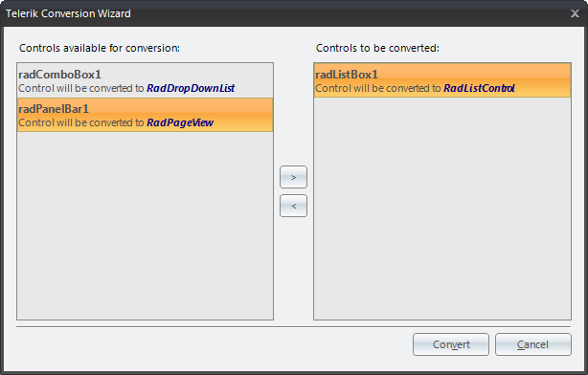Cancel the conversion wizard

coord(532,344)
